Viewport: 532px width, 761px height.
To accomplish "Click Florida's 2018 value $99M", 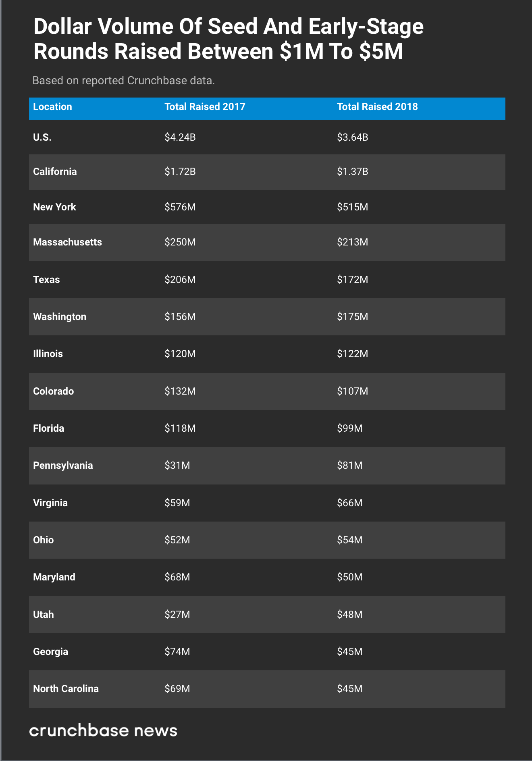I will [349, 428].
